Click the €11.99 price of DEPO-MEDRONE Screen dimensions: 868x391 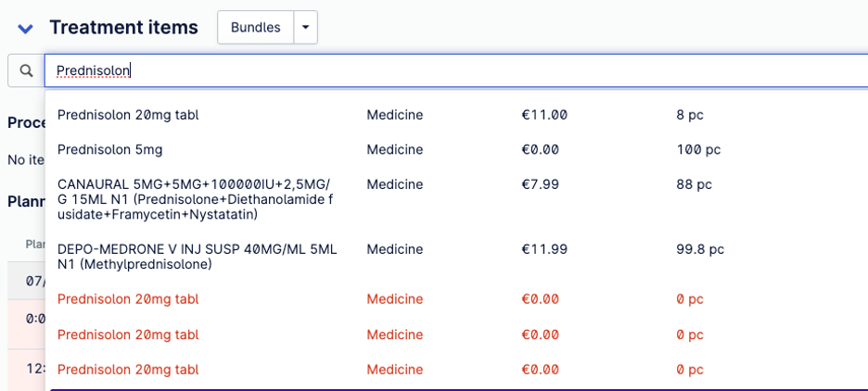coord(544,249)
